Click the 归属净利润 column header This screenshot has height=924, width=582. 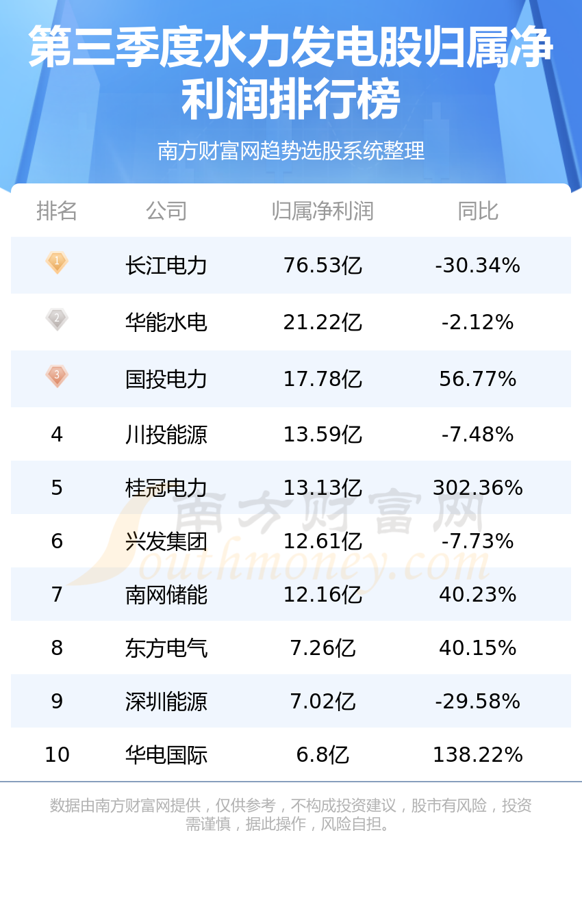(322, 211)
